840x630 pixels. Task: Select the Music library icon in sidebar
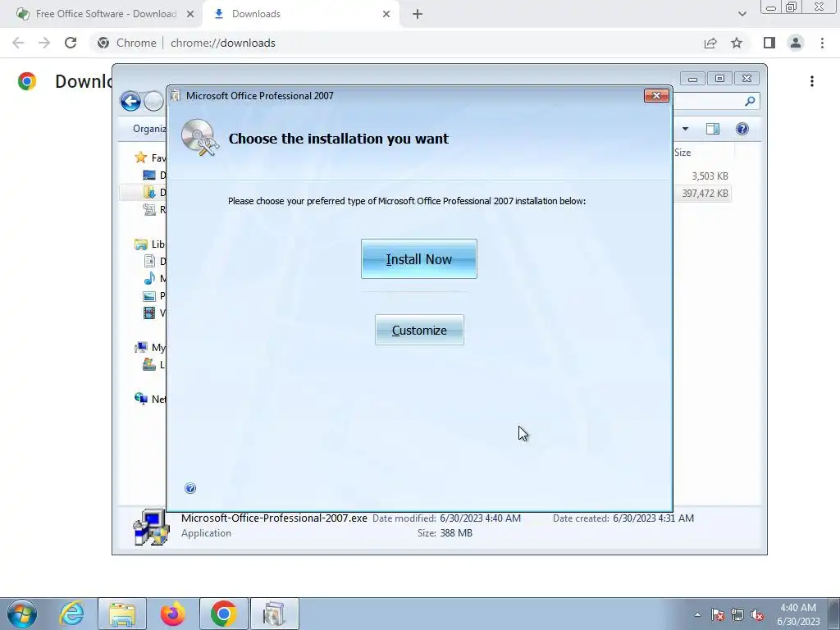pyautogui.click(x=149, y=279)
